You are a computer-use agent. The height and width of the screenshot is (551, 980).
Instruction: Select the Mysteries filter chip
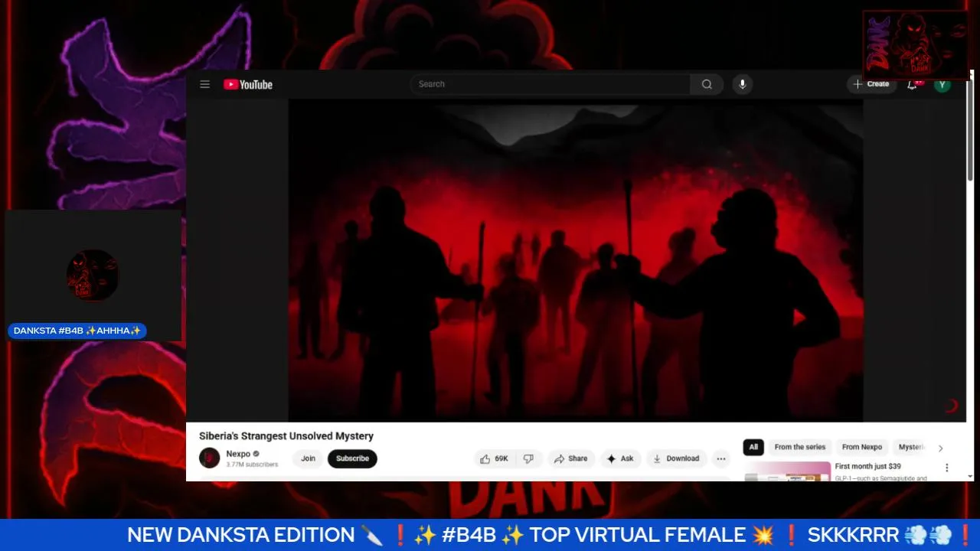click(x=911, y=447)
